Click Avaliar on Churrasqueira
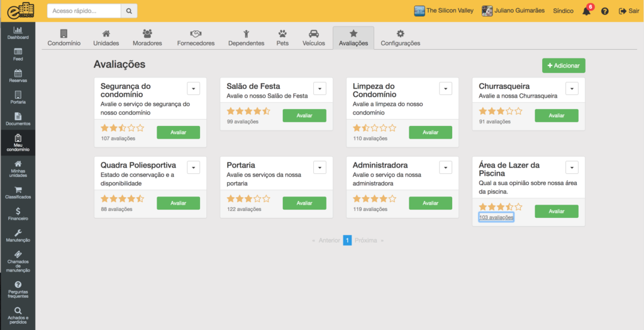Viewport: 644px width, 330px height. [557, 116]
